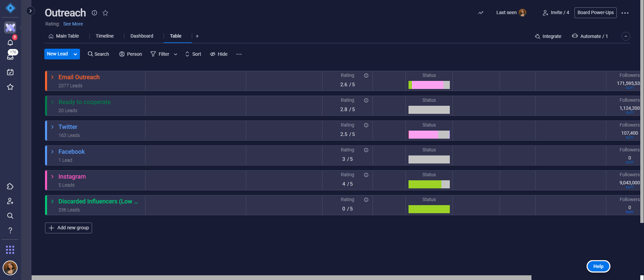Expand the Discarded Influencers group
Image resolution: width=644 pixels, height=280 pixels.
point(52,201)
